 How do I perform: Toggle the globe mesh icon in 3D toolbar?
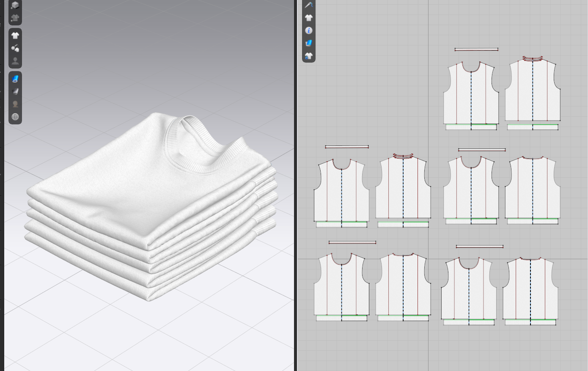tap(15, 117)
